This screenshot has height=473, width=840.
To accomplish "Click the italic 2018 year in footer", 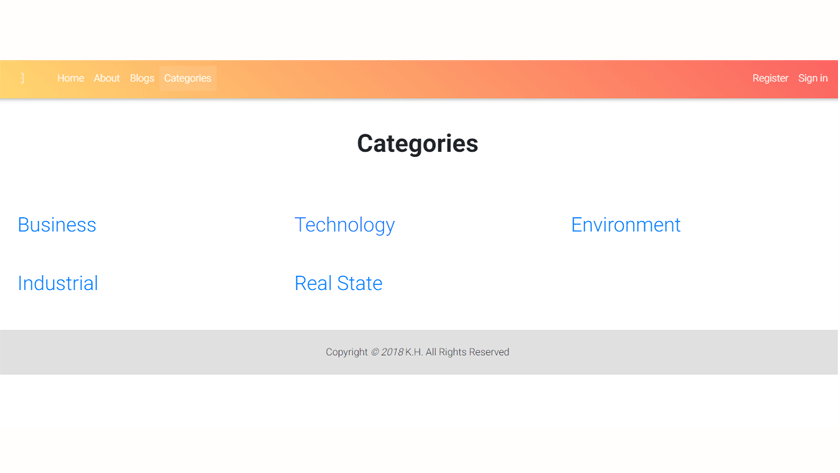I will click(392, 352).
